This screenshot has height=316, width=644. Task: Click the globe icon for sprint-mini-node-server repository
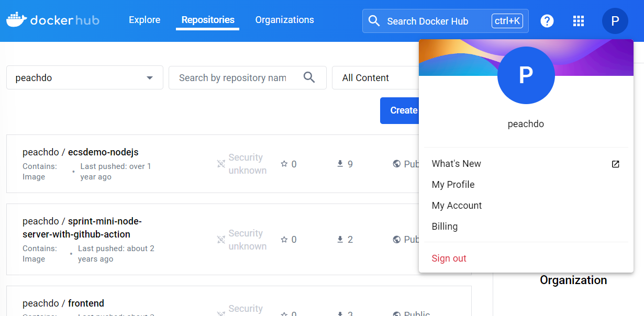pos(397,240)
